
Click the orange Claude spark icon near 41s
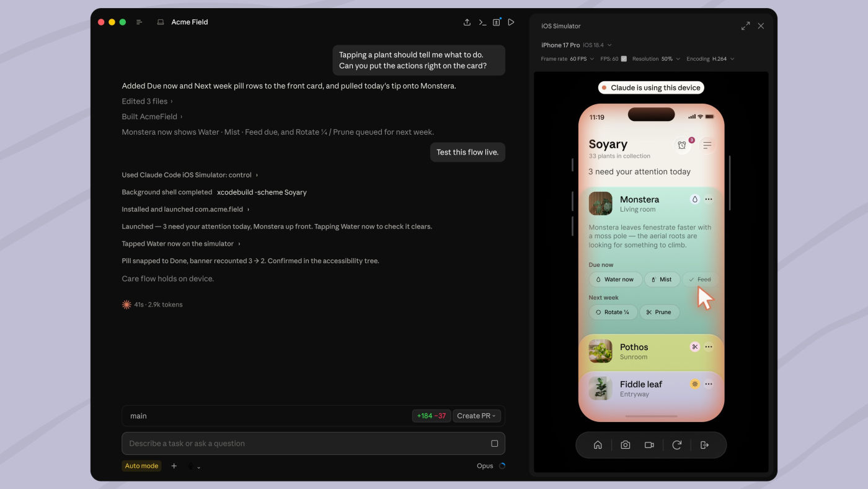point(126,305)
